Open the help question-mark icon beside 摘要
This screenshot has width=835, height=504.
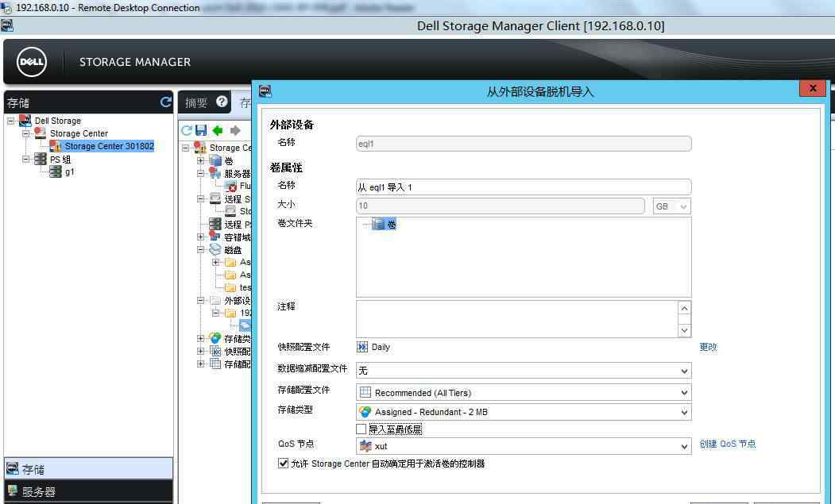tap(222, 101)
